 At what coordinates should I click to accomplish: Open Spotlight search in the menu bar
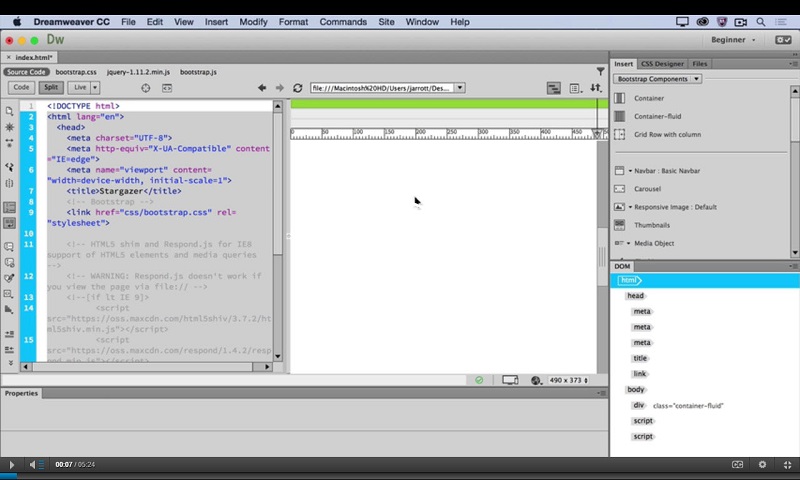761,21
